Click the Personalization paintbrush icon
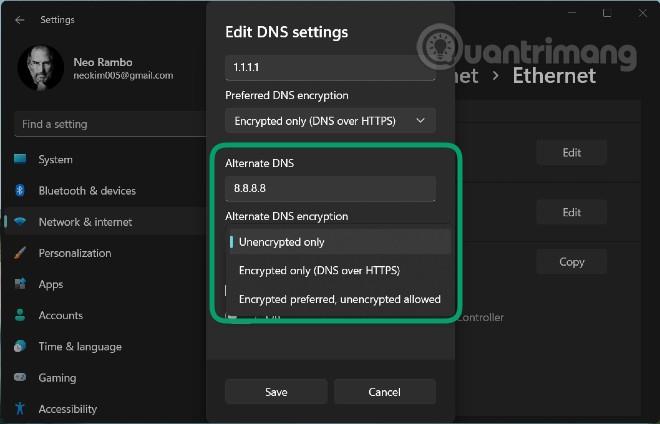This screenshot has height=424, width=660. 20,253
